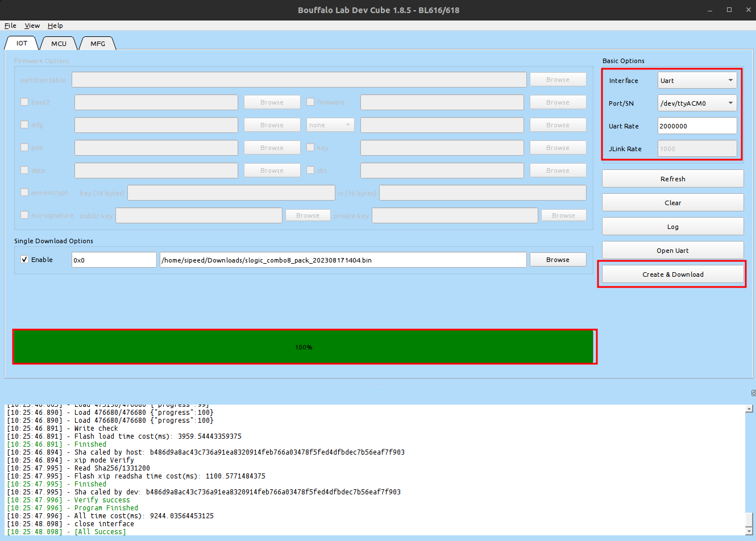Click Browse next to the boot2 field
This screenshot has height=541, width=756.
pyautogui.click(x=272, y=102)
